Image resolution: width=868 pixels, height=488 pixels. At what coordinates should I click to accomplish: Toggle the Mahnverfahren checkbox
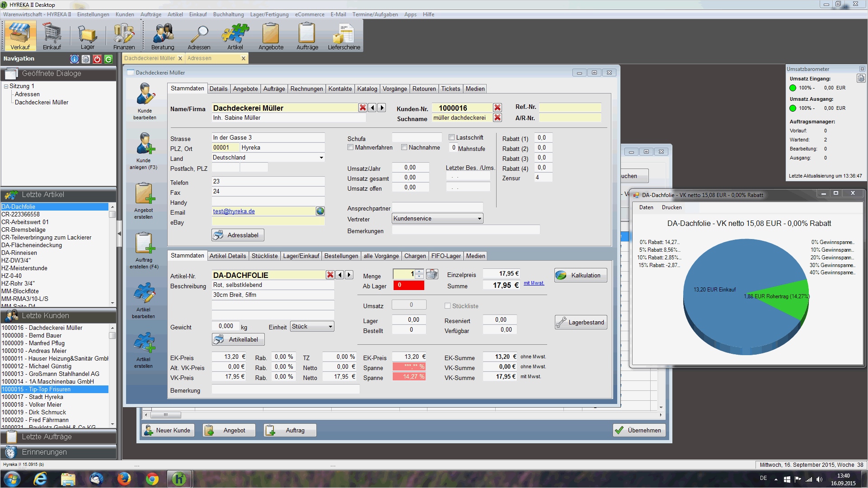coord(350,147)
